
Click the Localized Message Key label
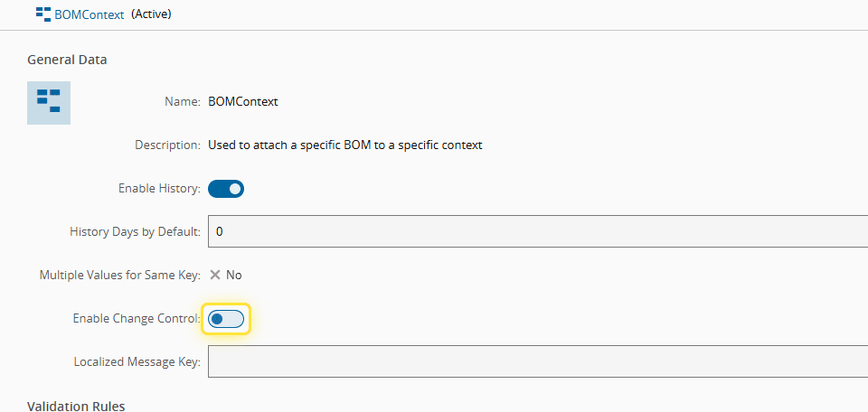click(x=137, y=361)
